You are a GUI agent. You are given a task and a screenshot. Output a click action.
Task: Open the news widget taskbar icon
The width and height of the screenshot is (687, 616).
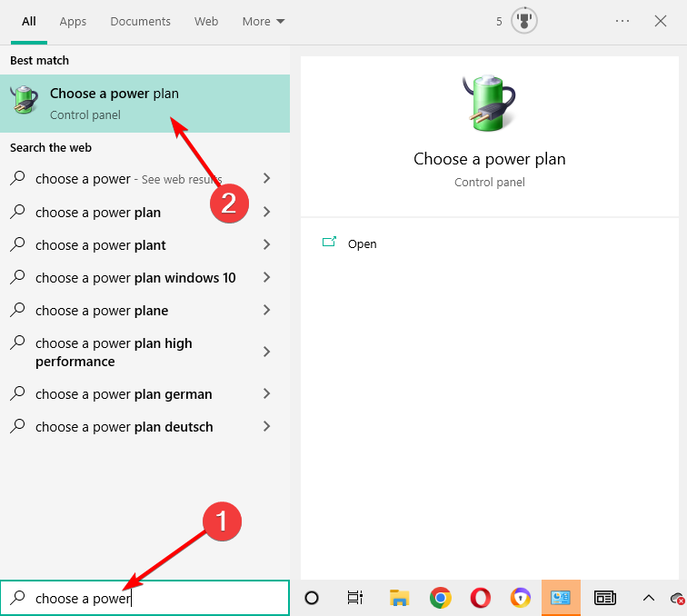tap(604, 598)
